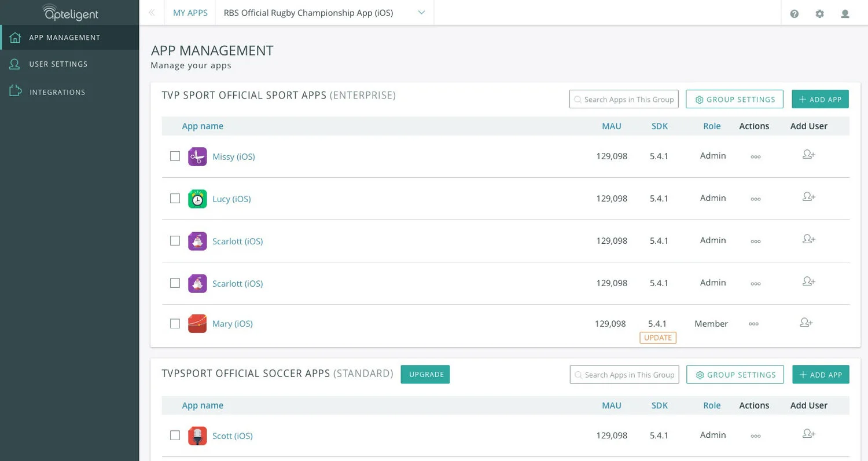Screen dimensions: 868x461
Task: Sort by Role column in Sport Apps
Action: click(712, 126)
